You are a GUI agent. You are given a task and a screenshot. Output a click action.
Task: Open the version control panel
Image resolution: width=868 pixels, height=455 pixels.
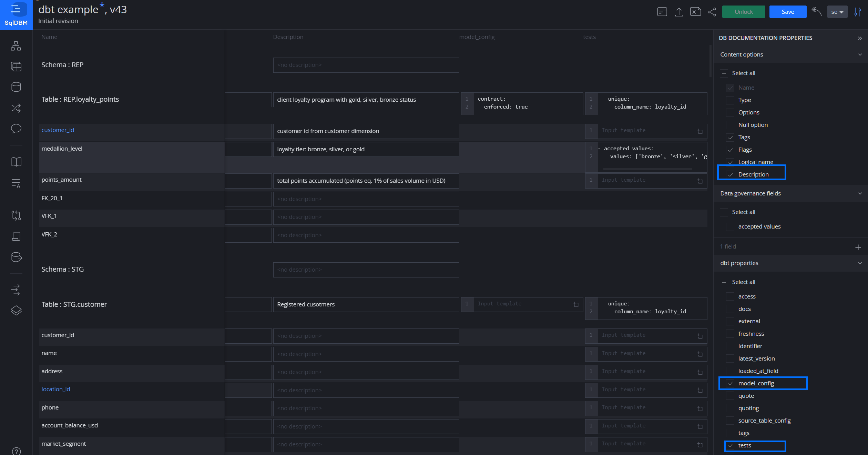(16, 215)
